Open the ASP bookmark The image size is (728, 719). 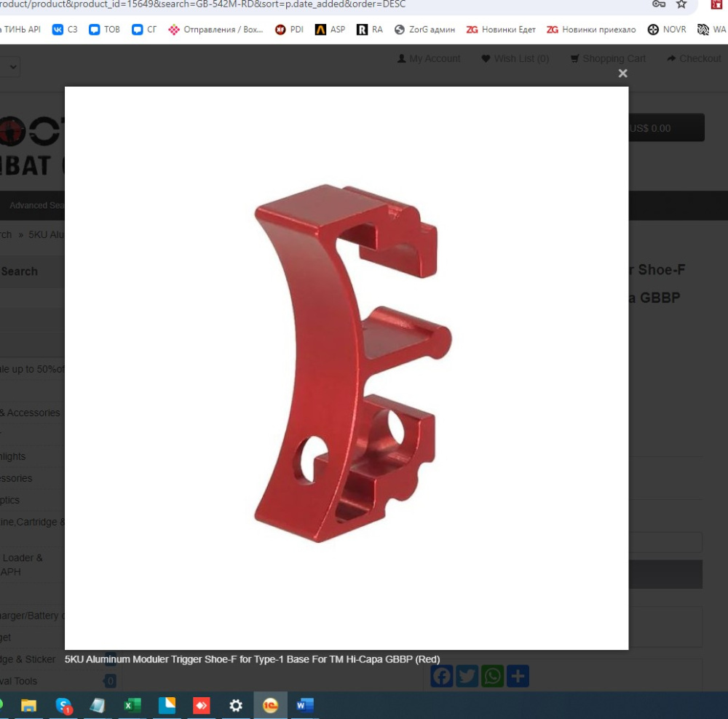pyautogui.click(x=330, y=30)
